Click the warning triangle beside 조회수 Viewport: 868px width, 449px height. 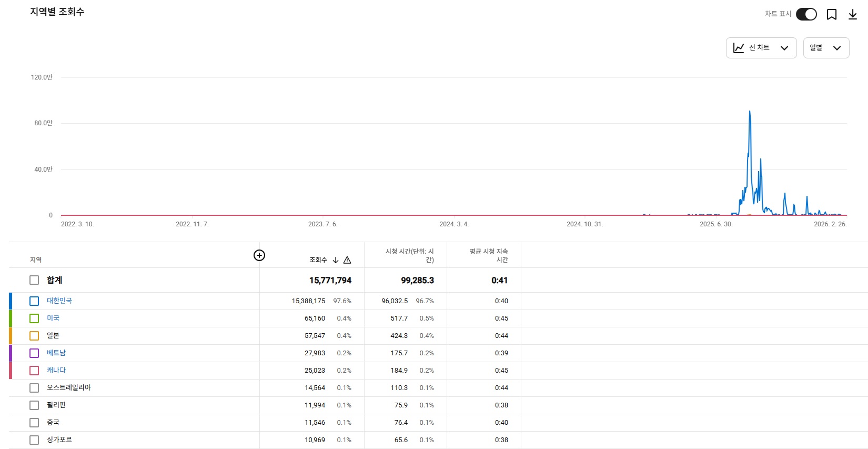347,260
